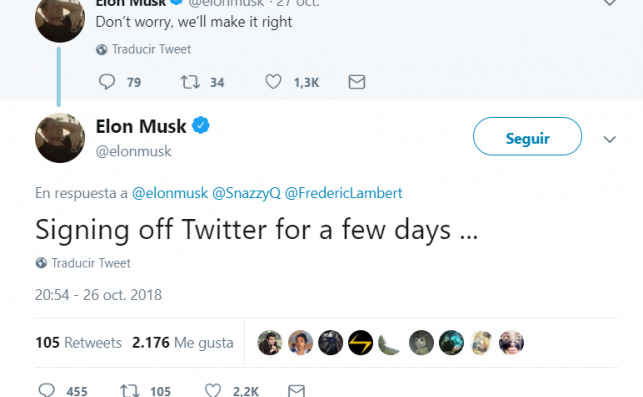Screen dimensions: 643x397
Task: Open envelope message icon on main tweet
Action: click(296, 390)
